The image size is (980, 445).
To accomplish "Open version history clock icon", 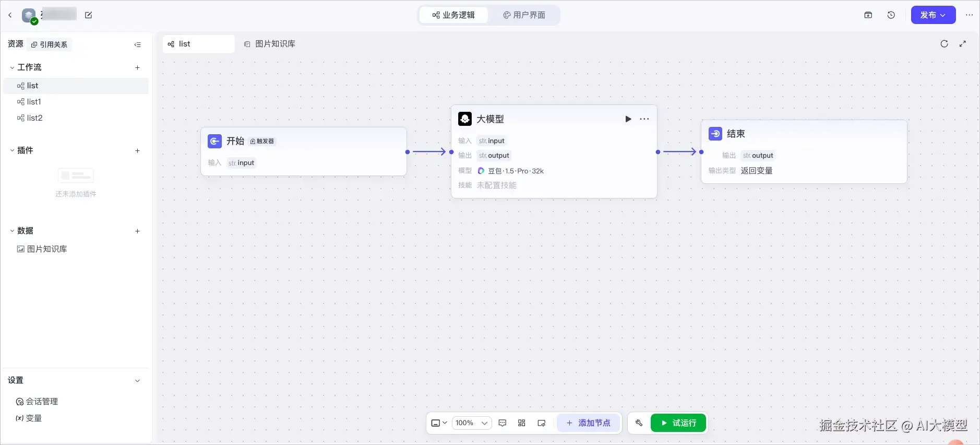I will [891, 15].
